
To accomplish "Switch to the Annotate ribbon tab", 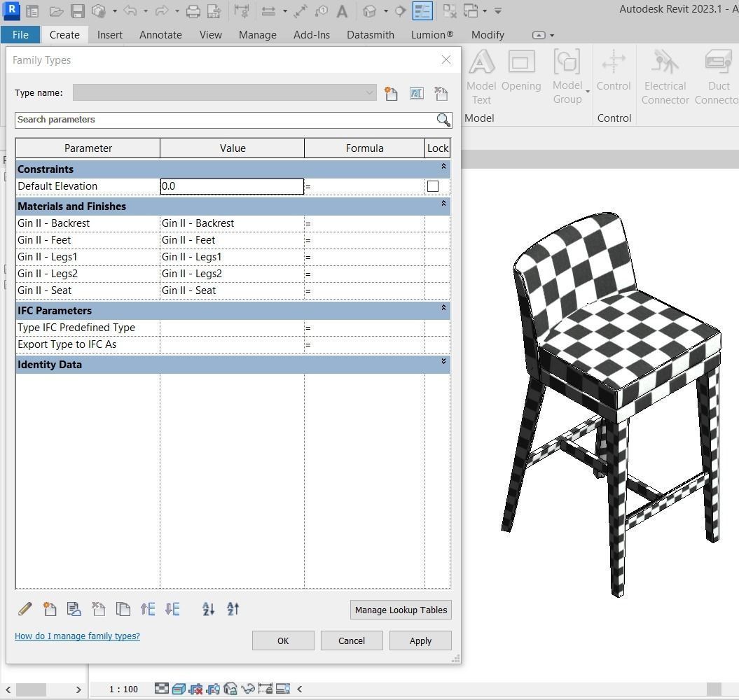I will tap(160, 35).
